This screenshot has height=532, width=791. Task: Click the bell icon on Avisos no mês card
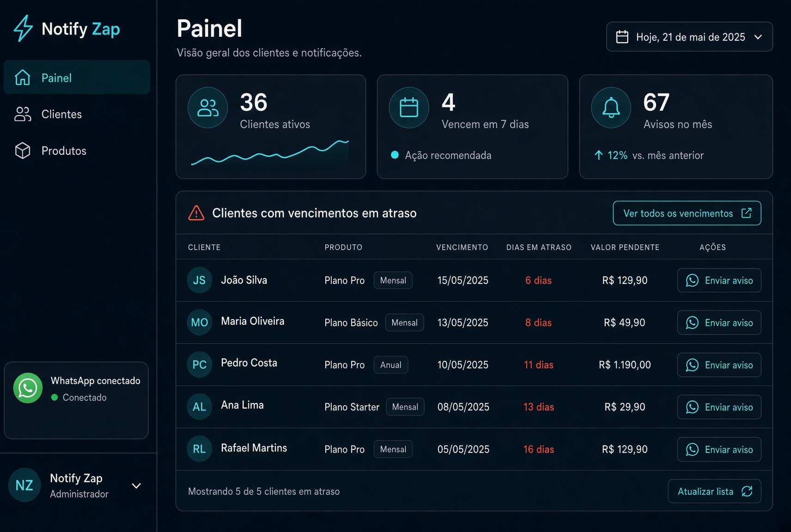611,108
